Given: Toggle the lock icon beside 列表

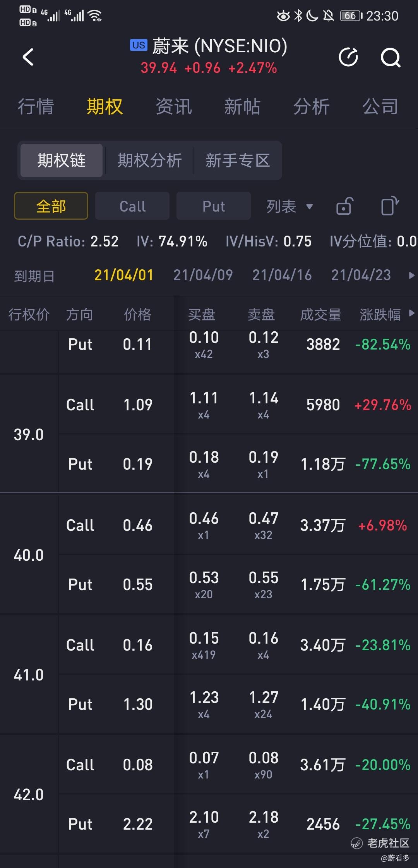Looking at the screenshot, I should click(344, 206).
